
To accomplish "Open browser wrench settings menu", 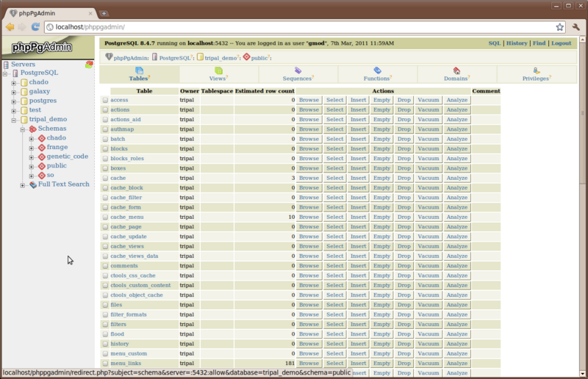I will point(576,27).
